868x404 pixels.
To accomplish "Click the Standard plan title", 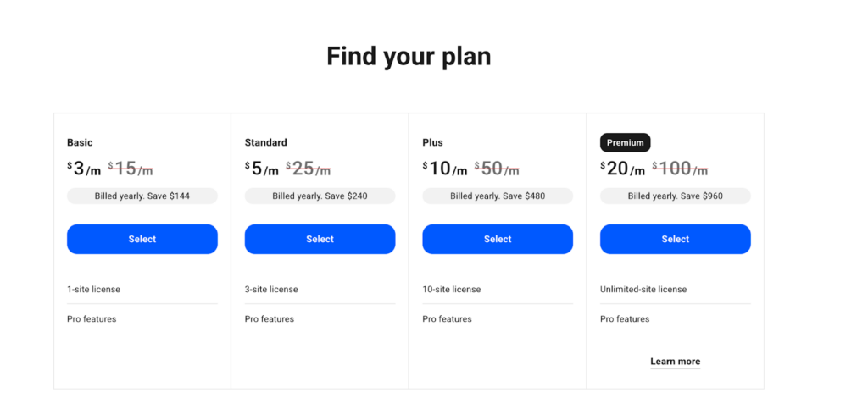I will point(265,142).
